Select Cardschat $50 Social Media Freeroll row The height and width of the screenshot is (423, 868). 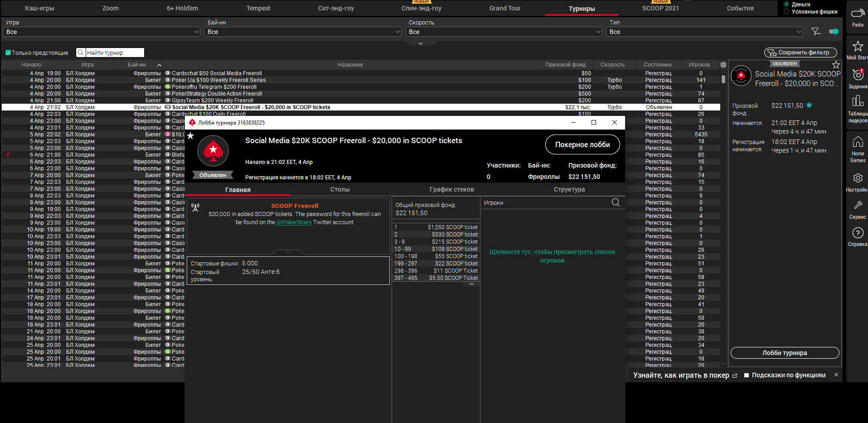click(361, 73)
